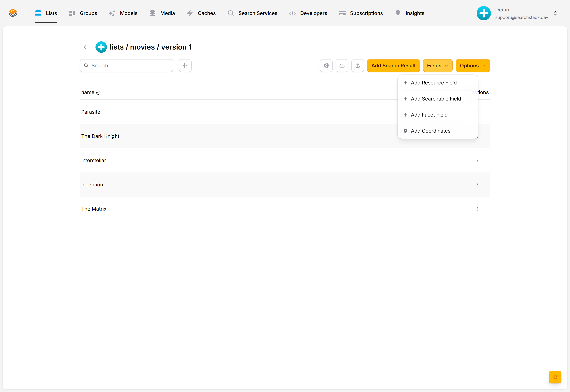Image resolution: width=570 pixels, height=392 pixels.
Task: Click the name column header
Action: (x=88, y=92)
